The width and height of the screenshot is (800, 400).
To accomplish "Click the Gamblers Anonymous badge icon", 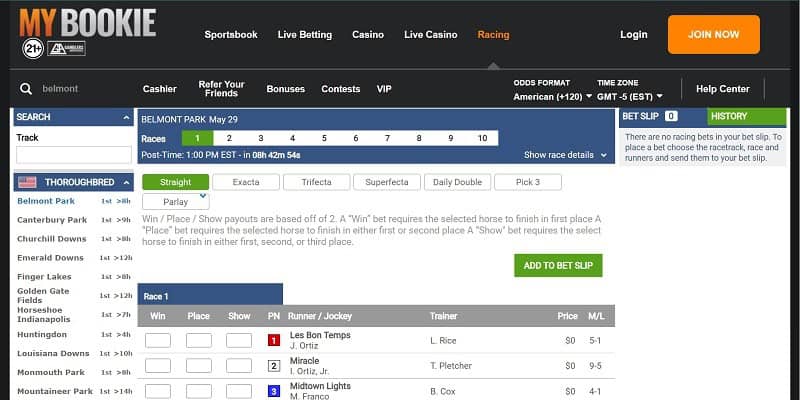I will tap(66, 48).
